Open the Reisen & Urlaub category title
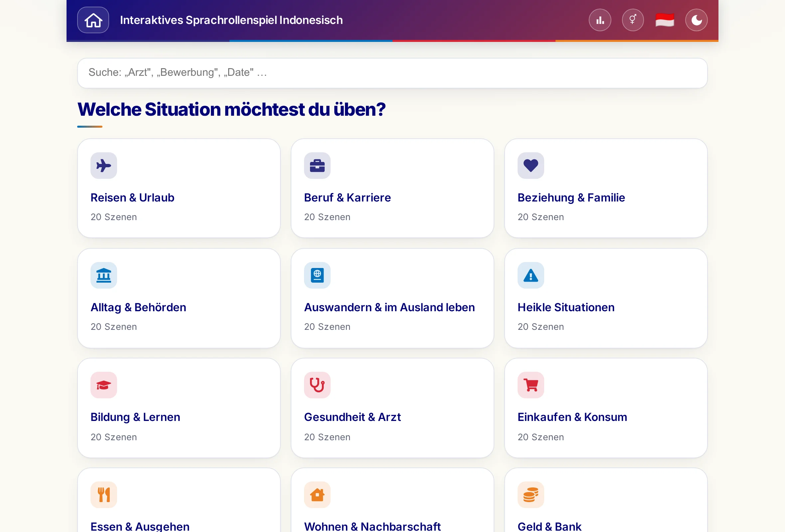Image resolution: width=785 pixels, height=532 pixels. tap(132, 198)
